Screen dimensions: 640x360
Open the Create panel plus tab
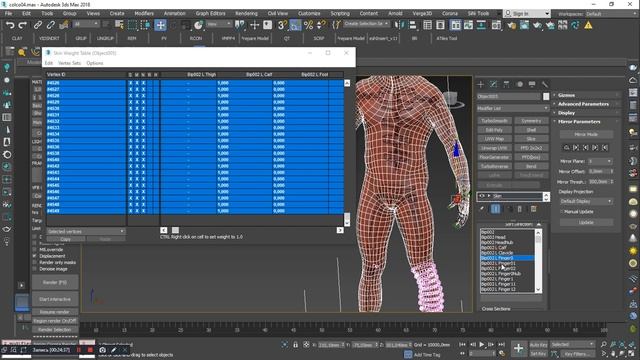480,84
